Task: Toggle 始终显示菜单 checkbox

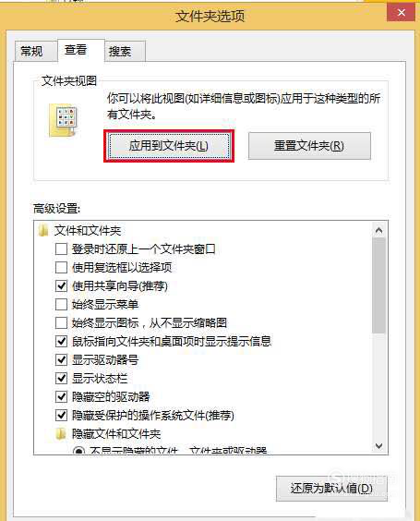Action: pos(61,304)
